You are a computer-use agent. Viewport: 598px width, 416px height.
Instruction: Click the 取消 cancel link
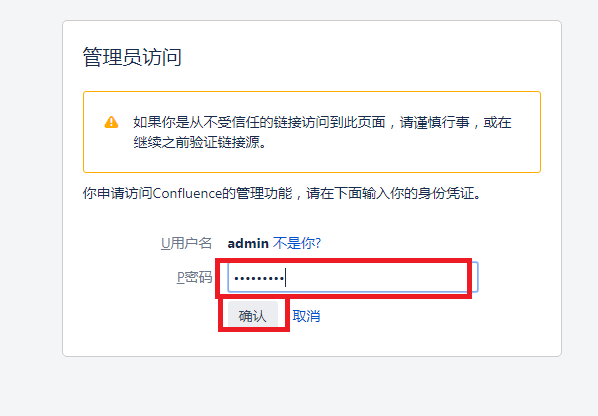[306, 316]
